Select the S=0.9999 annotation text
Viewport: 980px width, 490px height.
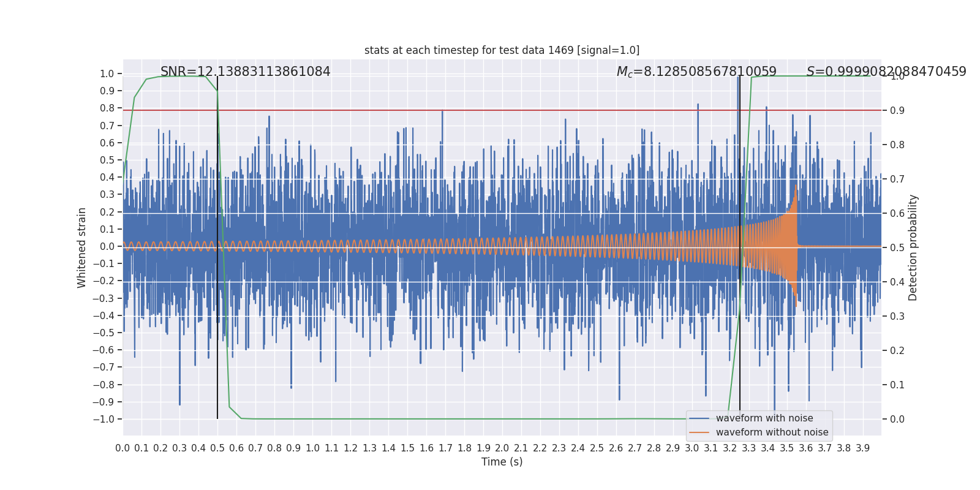tap(886, 72)
